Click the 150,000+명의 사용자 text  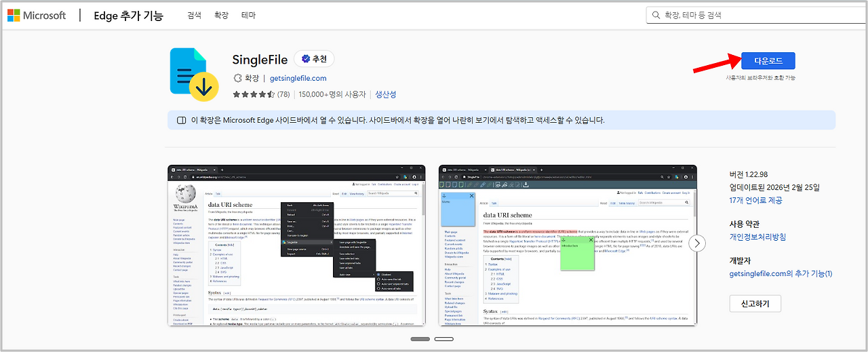(332, 94)
